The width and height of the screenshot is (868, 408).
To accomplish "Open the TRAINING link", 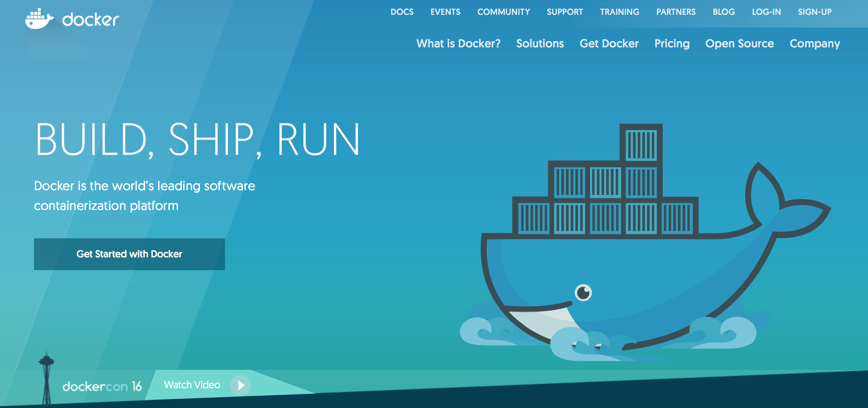I will (619, 12).
